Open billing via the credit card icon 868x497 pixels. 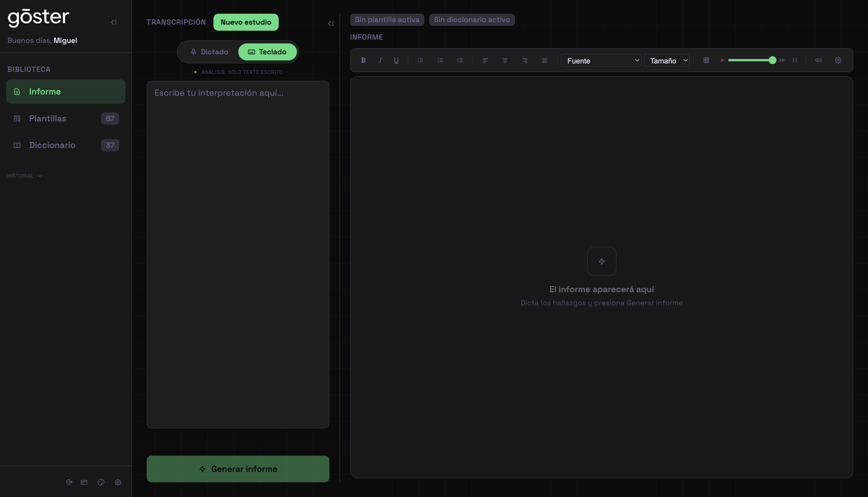(84, 482)
